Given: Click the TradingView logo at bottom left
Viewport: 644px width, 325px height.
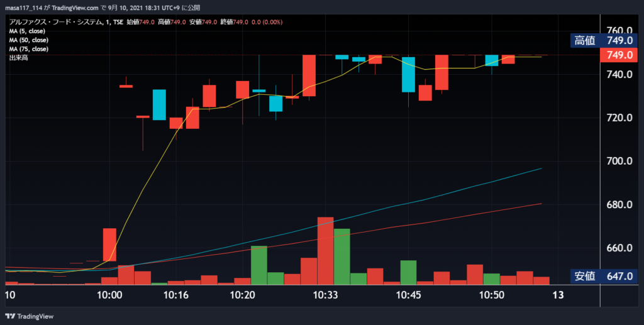Looking at the screenshot, I should (x=29, y=316).
